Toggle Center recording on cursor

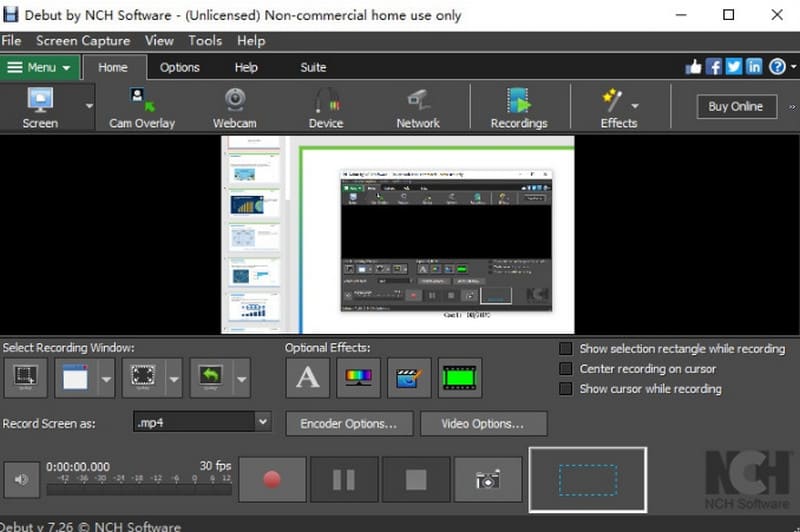click(566, 369)
